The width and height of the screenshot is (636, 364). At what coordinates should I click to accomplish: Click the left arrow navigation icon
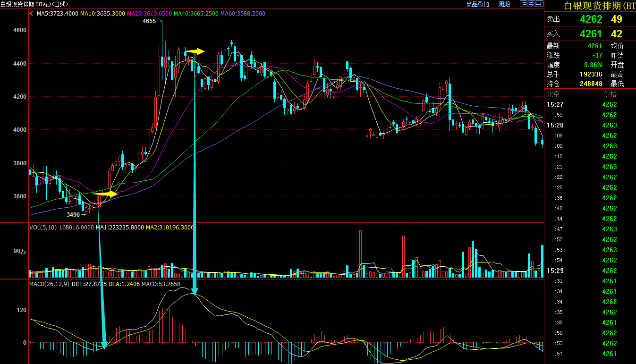[x=524, y=4]
